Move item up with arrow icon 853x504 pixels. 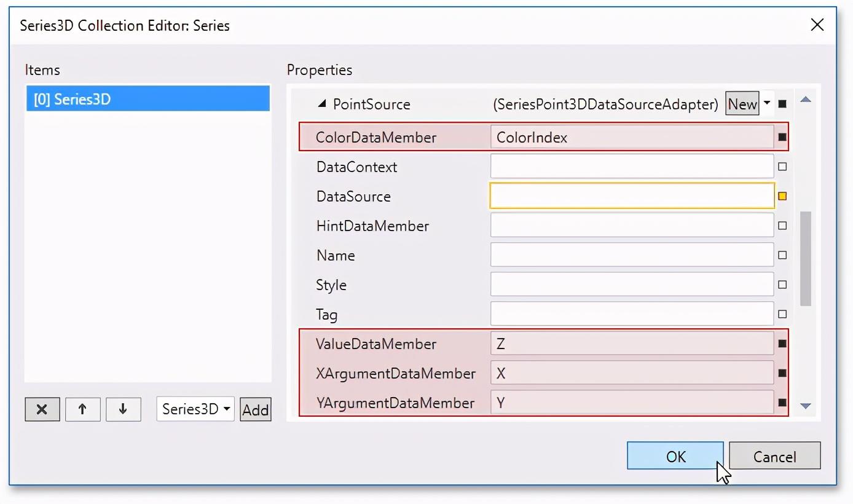click(x=82, y=409)
